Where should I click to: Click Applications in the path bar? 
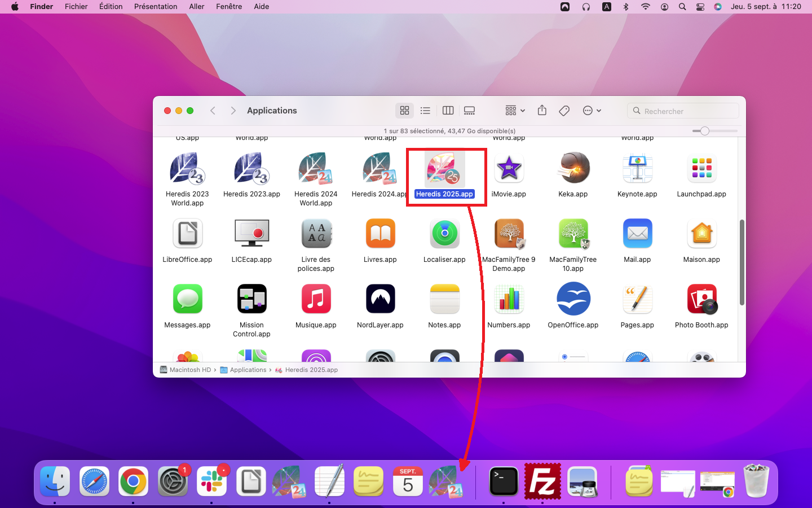tap(248, 370)
